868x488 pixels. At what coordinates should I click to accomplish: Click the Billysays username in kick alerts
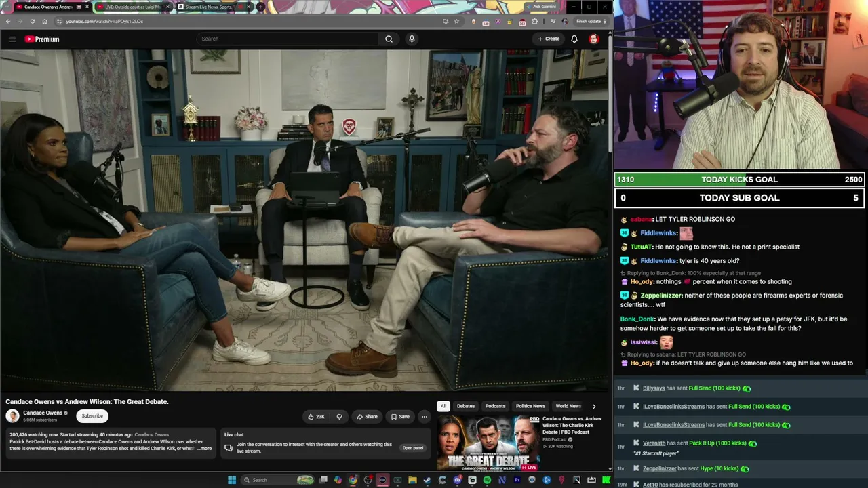(654, 388)
